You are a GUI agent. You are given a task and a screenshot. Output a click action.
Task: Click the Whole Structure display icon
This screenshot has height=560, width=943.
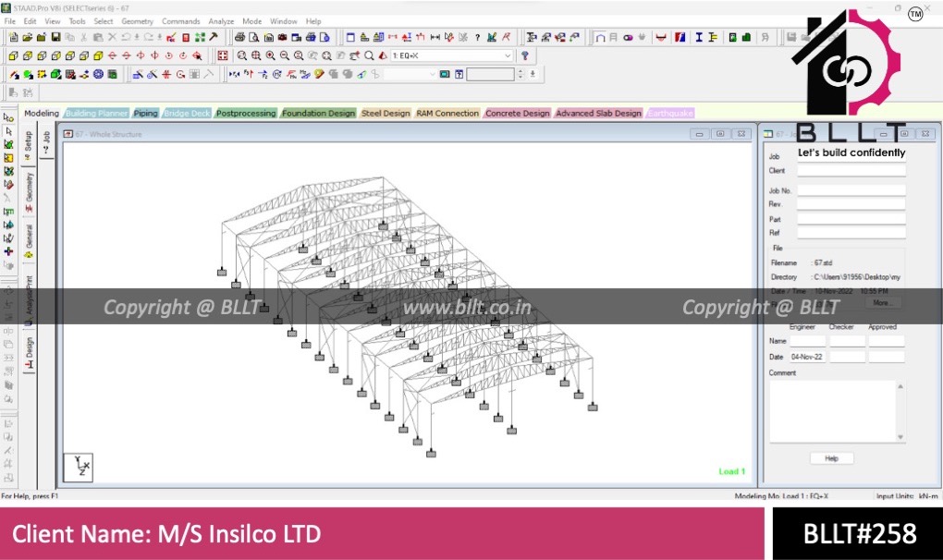223,55
